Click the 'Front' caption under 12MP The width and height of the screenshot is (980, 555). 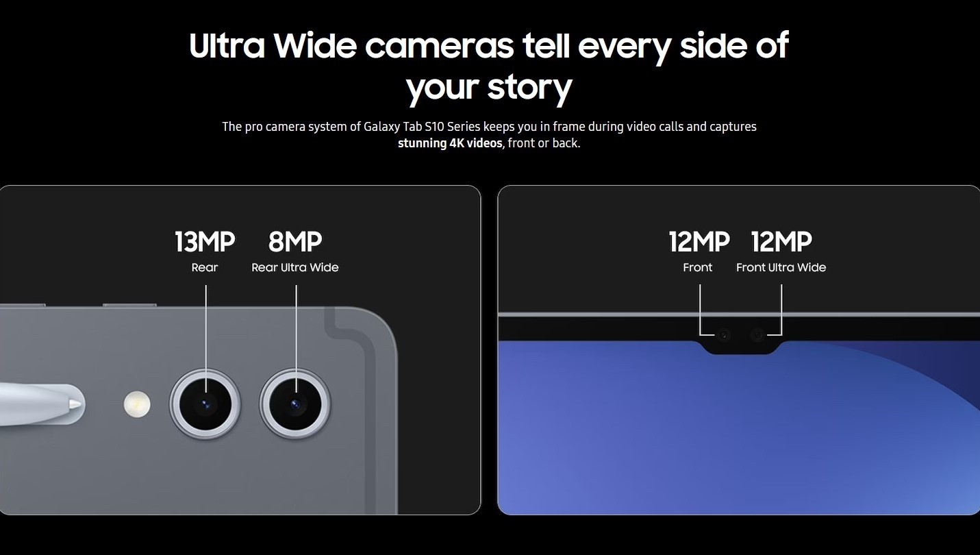click(698, 267)
